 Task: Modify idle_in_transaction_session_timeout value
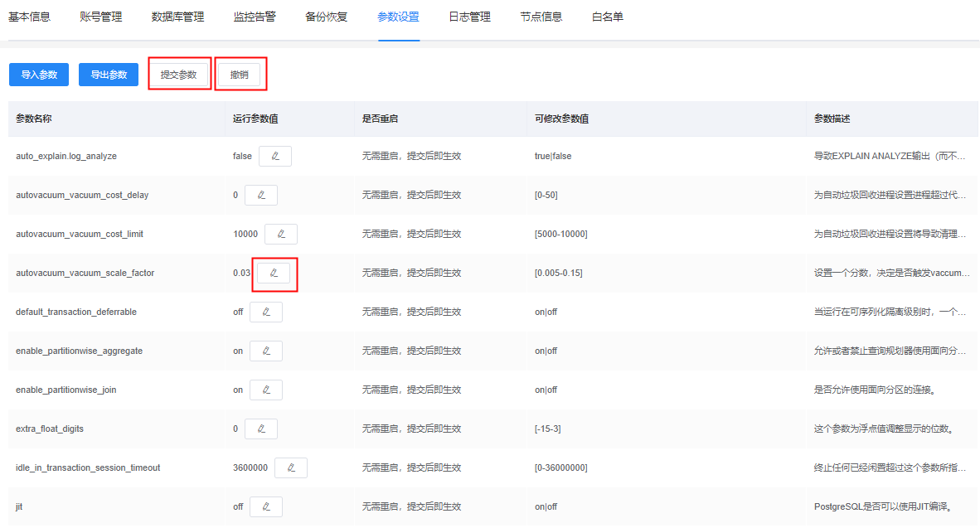pos(291,468)
